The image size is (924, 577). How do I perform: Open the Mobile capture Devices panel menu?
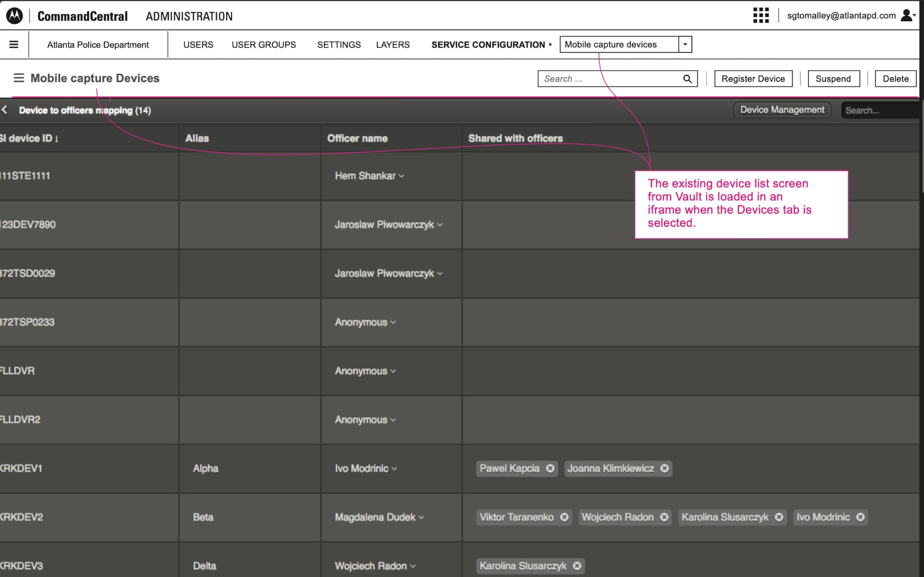(19, 78)
